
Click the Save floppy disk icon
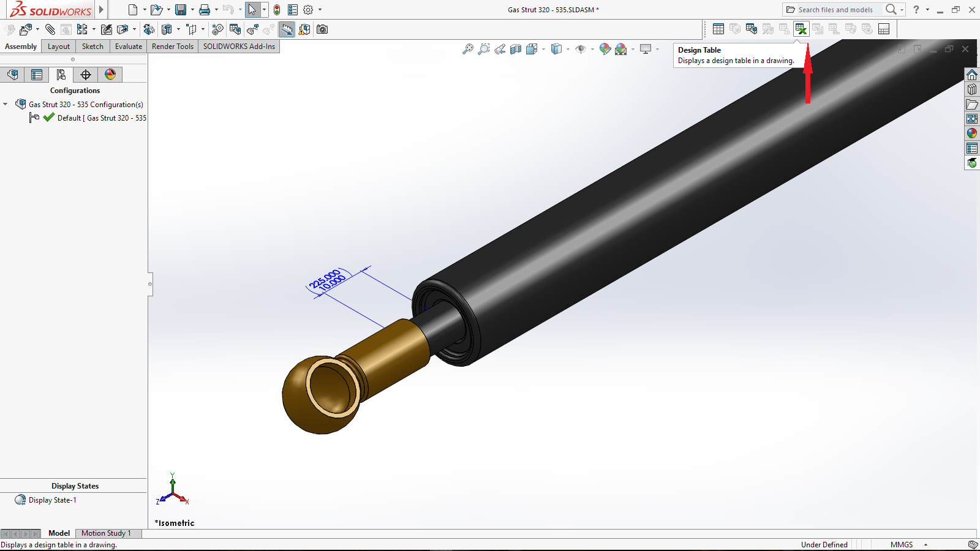[181, 10]
